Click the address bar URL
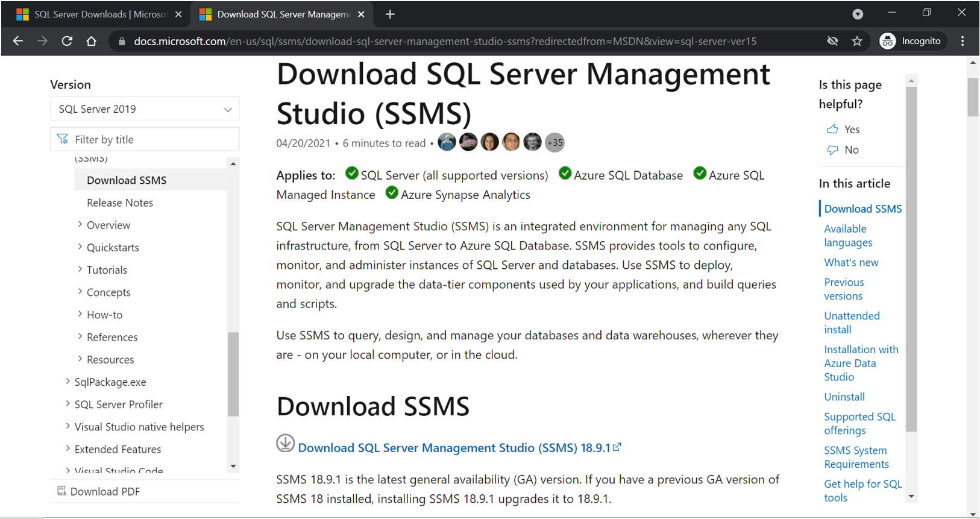 coord(445,42)
